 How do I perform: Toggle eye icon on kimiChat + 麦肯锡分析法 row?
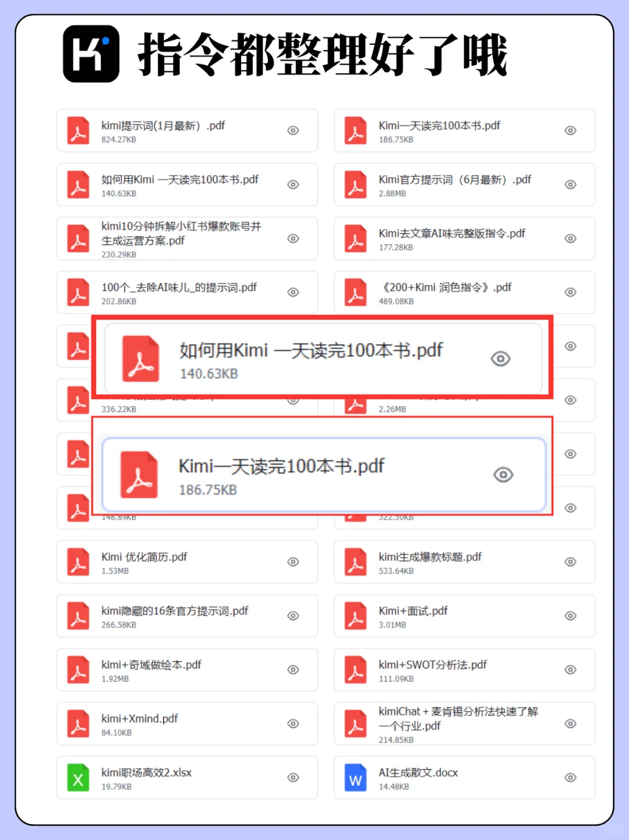click(x=571, y=724)
